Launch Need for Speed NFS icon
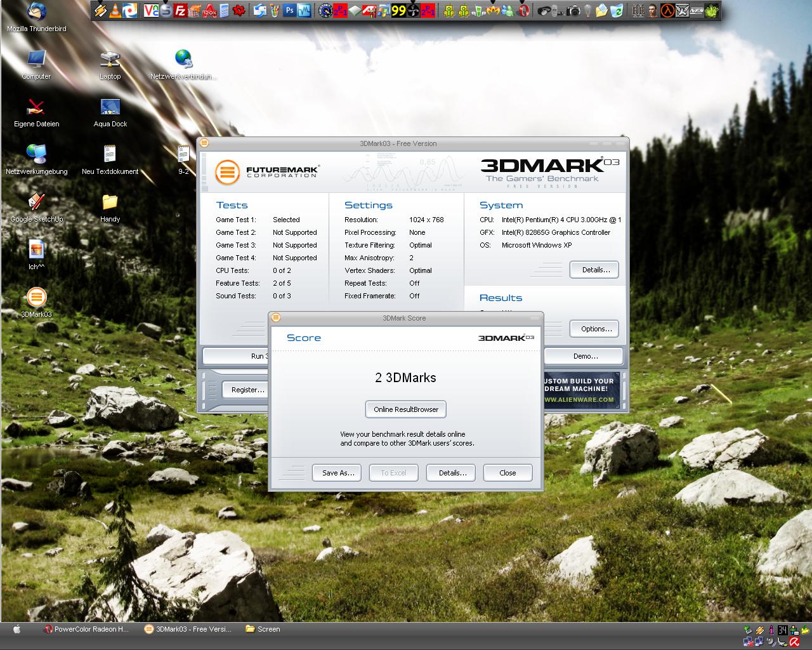This screenshot has height=650, width=812. [x=697, y=11]
